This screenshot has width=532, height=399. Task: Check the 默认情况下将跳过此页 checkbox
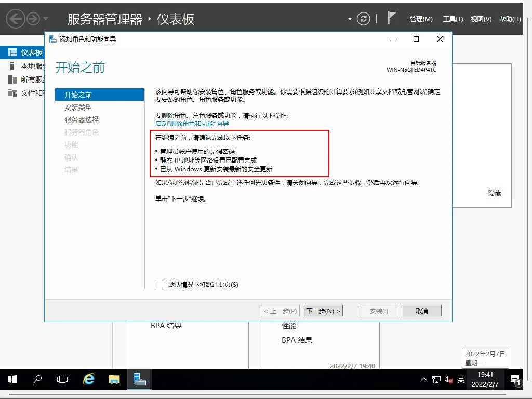tap(159, 285)
